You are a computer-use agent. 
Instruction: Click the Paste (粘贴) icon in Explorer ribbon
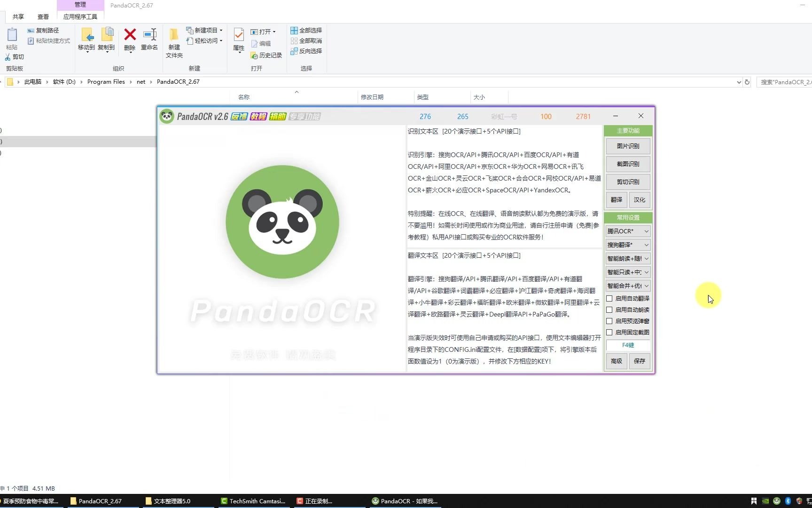[x=12, y=35]
